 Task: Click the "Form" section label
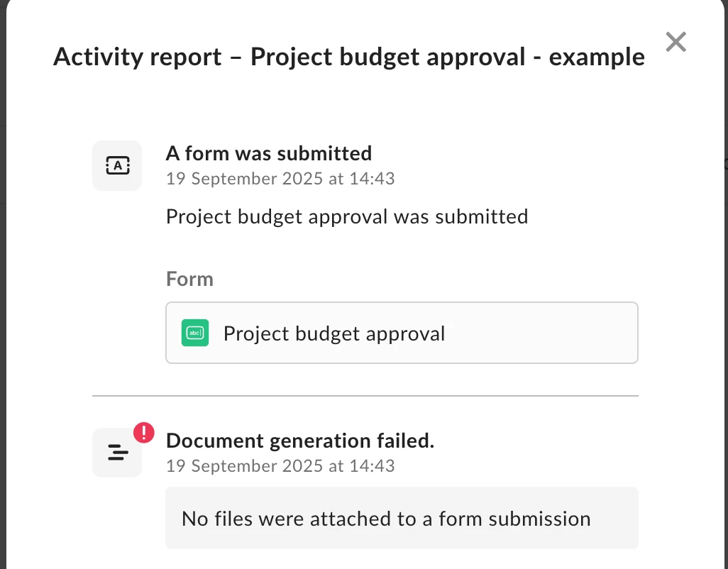189,279
